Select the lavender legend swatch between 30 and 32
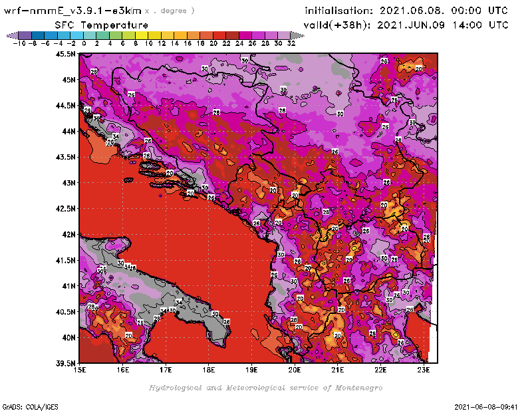The width and height of the screenshot is (532, 411). (284, 35)
